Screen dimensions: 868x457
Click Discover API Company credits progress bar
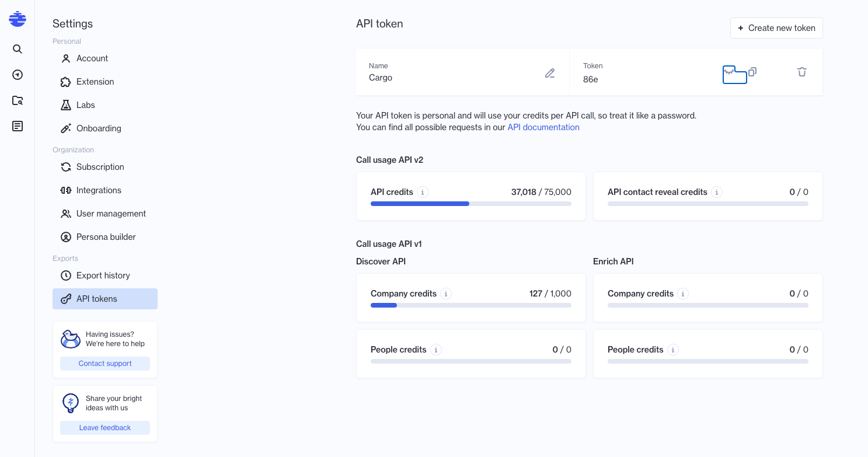(x=471, y=305)
